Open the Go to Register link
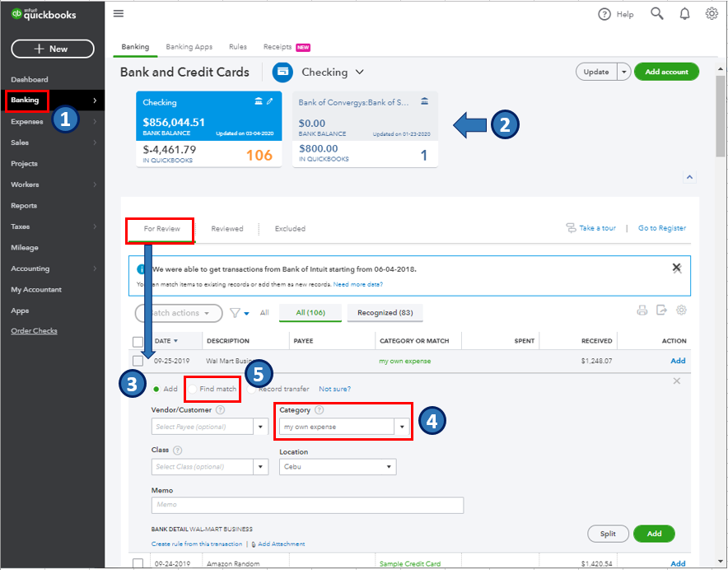This screenshot has width=728, height=570. point(661,228)
